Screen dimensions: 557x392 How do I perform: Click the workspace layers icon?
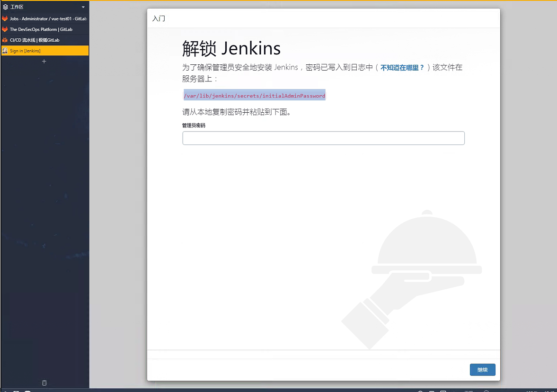click(5, 7)
